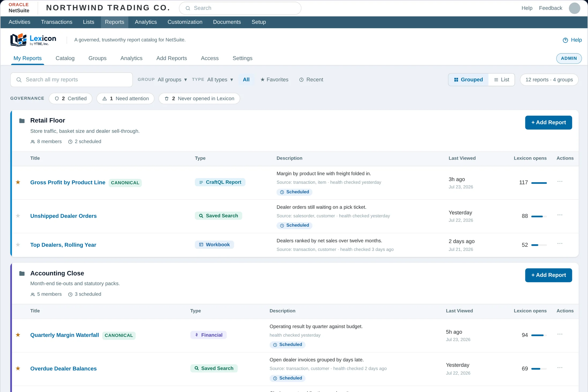Open actions ellipsis for Top Dealers, Rolling Year

(x=560, y=244)
